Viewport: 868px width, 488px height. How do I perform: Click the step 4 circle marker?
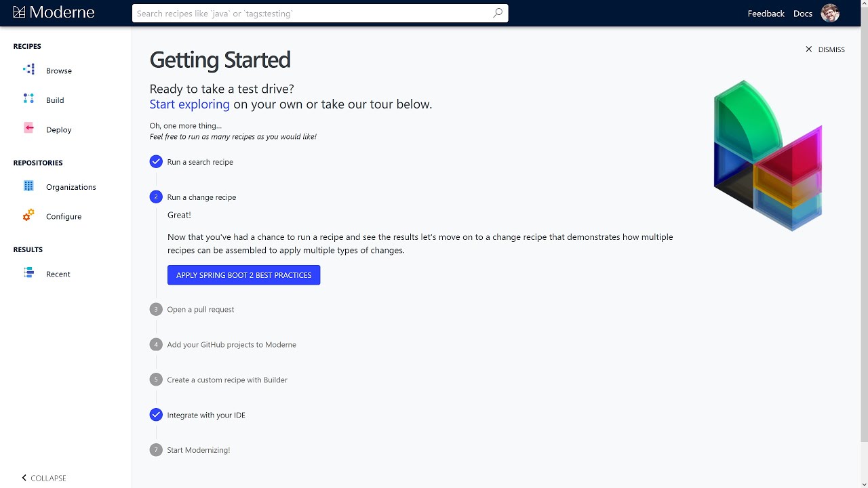click(x=156, y=344)
